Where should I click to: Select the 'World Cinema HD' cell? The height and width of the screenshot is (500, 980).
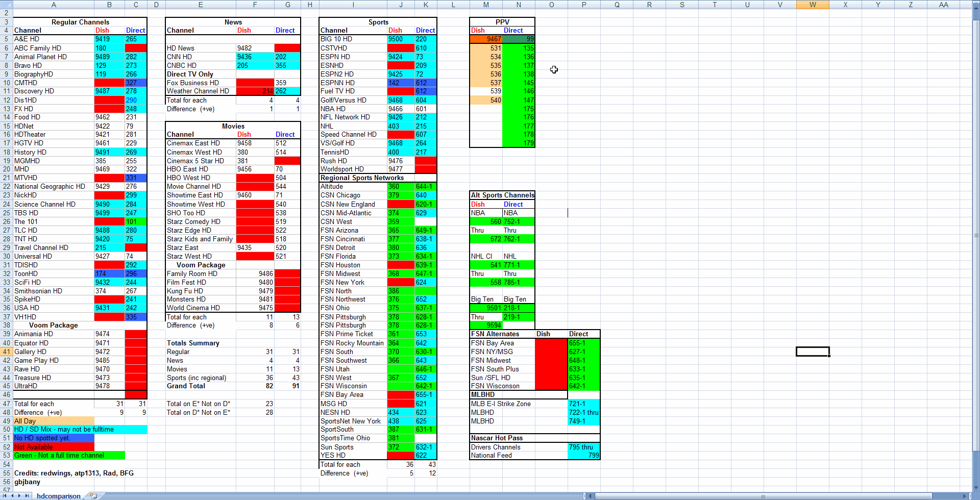click(201, 308)
